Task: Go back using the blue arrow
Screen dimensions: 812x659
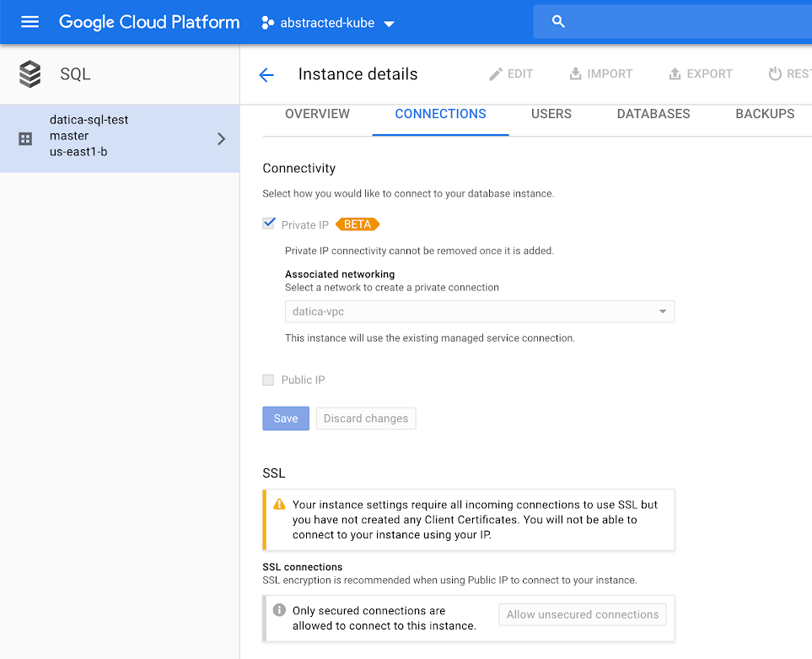Action: tap(266, 74)
